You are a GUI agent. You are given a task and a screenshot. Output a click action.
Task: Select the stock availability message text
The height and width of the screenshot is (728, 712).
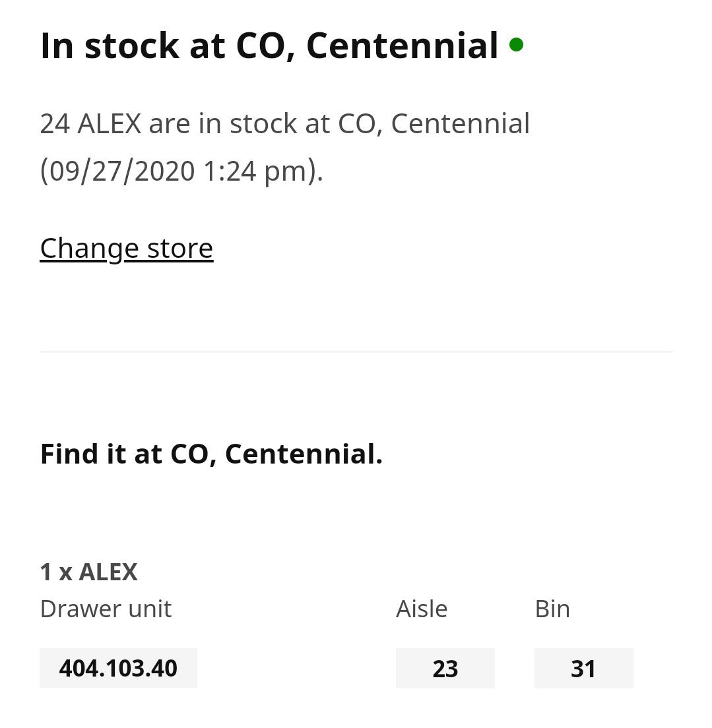(285, 123)
